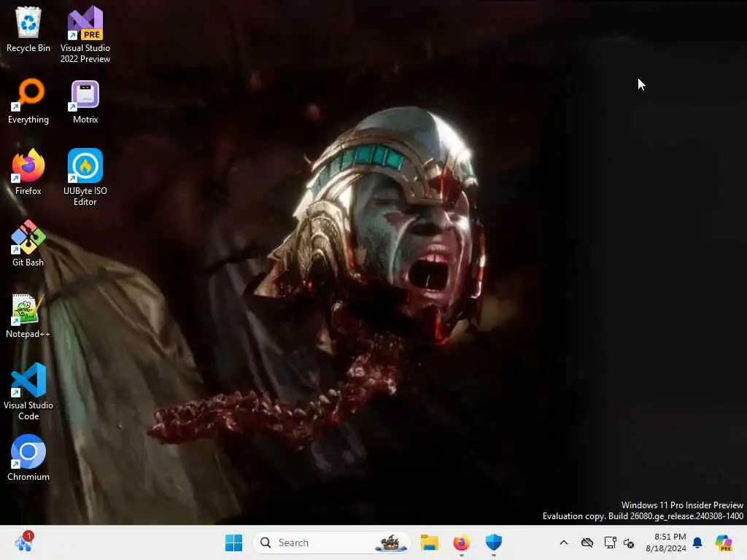
Task: Click the muted volume tray icon
Action: (629, 542)
